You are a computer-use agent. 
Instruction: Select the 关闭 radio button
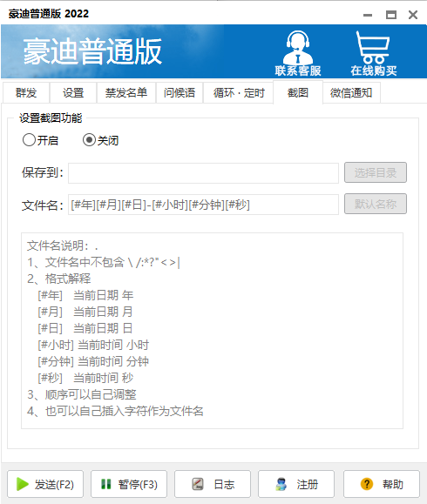(x=89, y=140)
